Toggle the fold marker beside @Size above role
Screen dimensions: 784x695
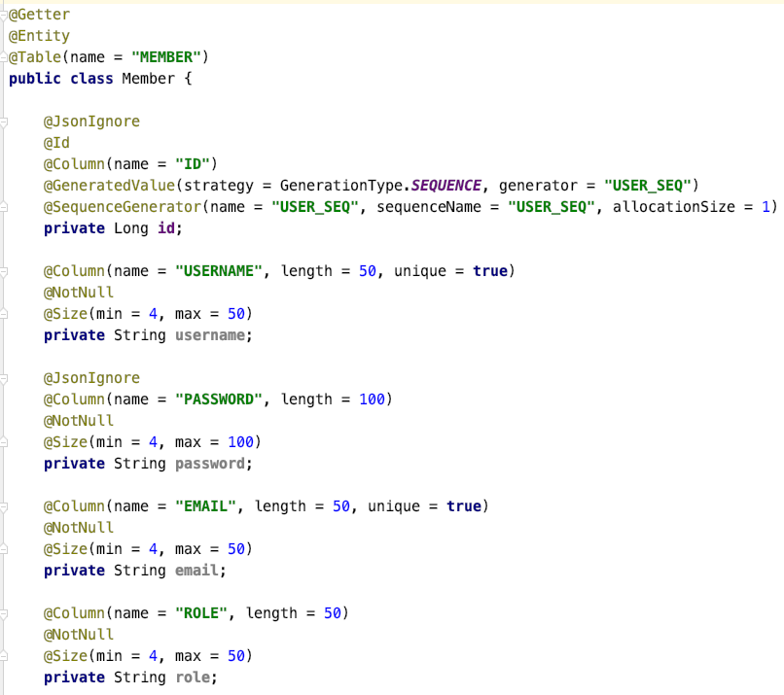(x=4, y=656)
